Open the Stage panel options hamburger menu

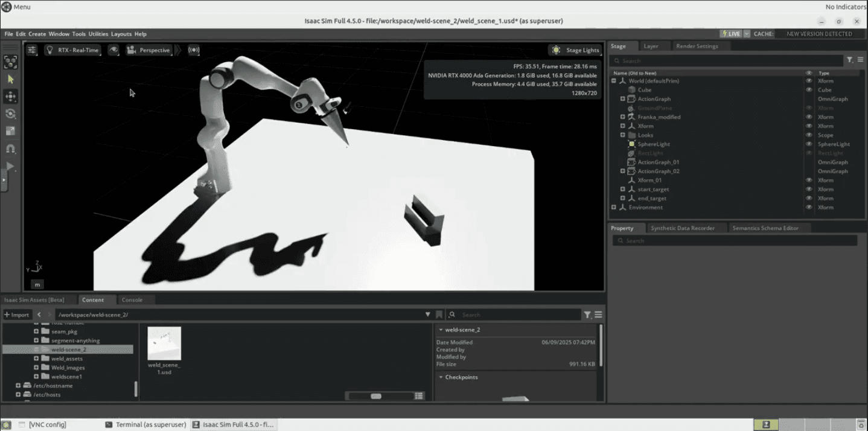[x=861, y=60]
